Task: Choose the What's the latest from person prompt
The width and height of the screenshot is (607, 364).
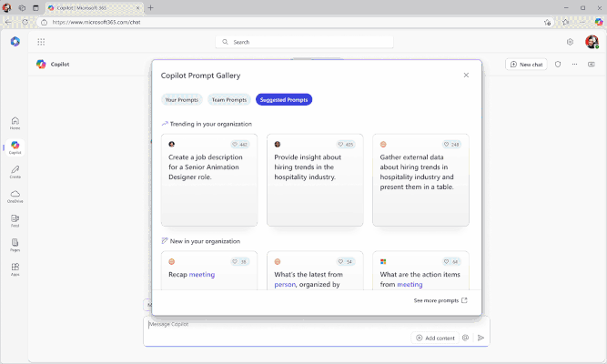Action: 315,270
